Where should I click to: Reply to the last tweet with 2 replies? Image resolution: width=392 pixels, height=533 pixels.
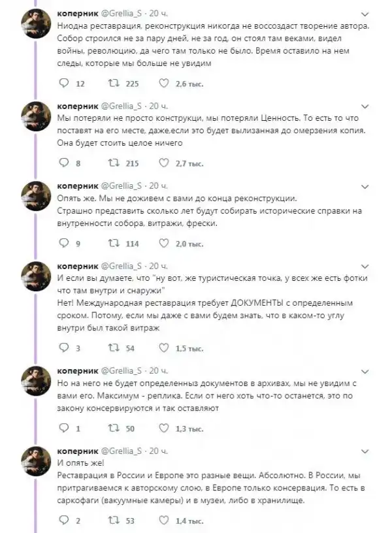[x=63, y=521]
